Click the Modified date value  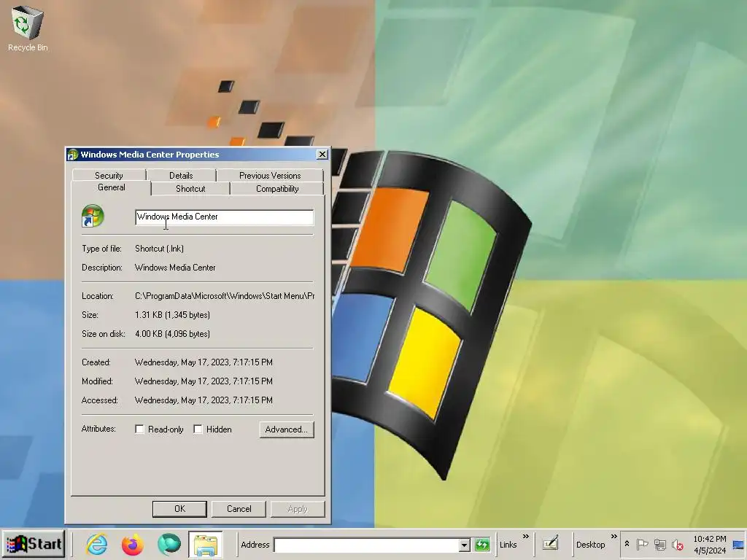point(204,381)
